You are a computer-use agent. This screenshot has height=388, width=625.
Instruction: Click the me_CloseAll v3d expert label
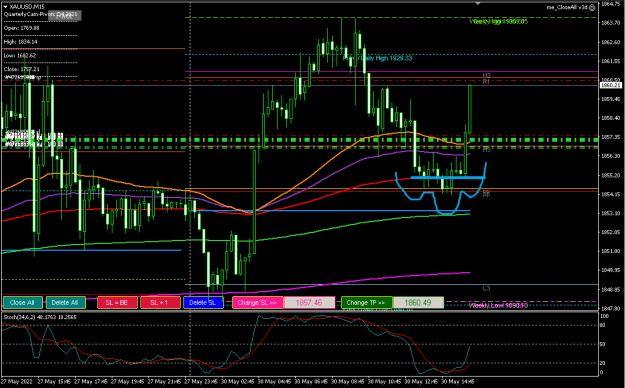point(567,7)
